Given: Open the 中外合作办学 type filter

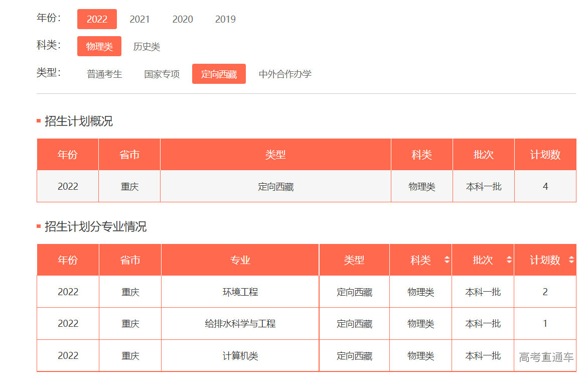Looking at the screenshot, I should click(285, 74).
